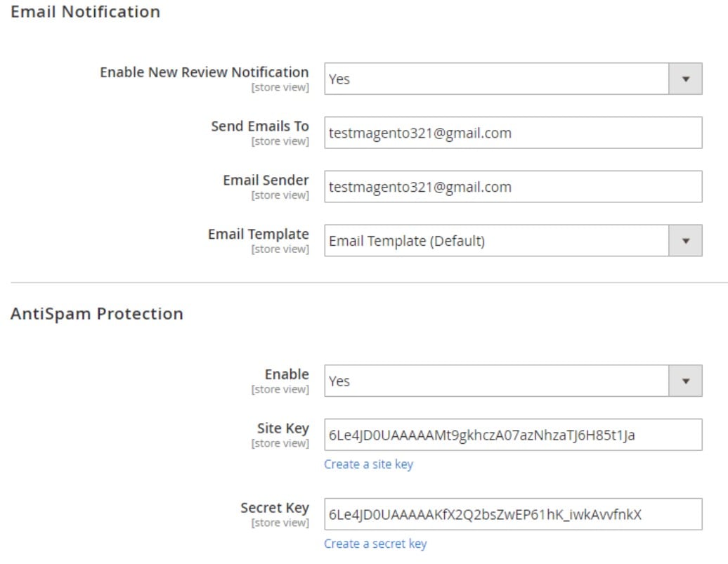Screen dimensions: 728x564
Task: Open the Email Template dropdown arrow
Action: [685, 240]
